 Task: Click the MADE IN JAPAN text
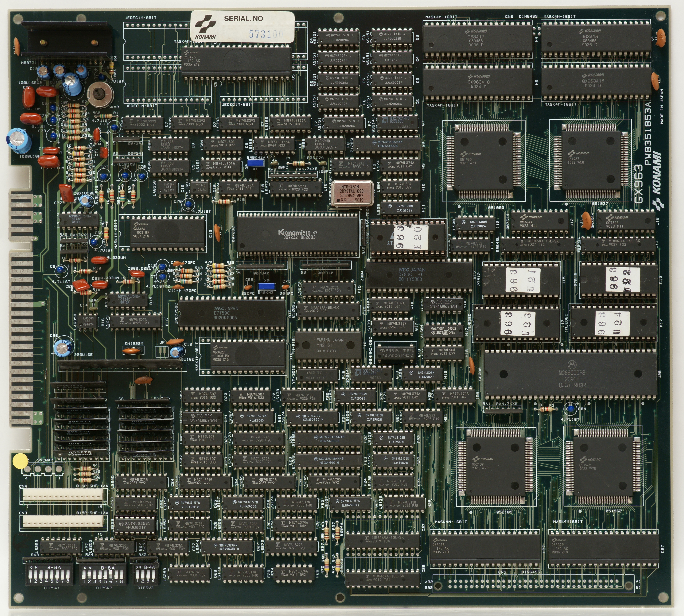[x=662, y=106]
